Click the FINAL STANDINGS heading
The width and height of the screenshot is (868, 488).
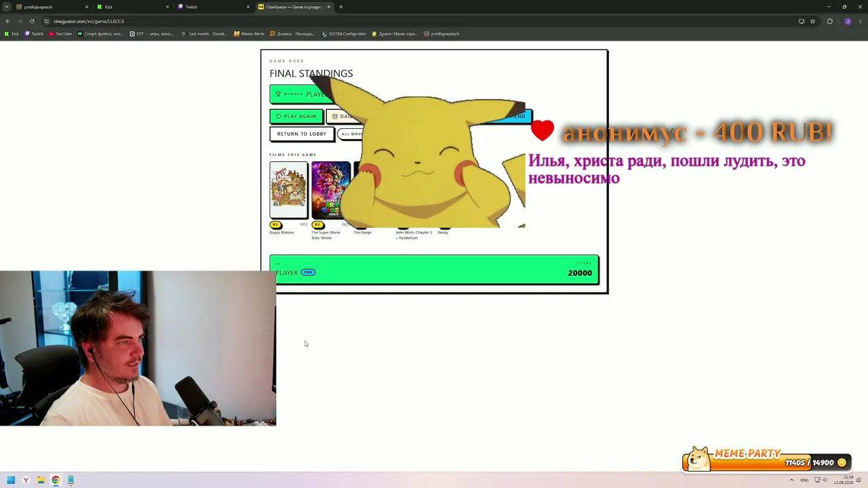point(311,73)
